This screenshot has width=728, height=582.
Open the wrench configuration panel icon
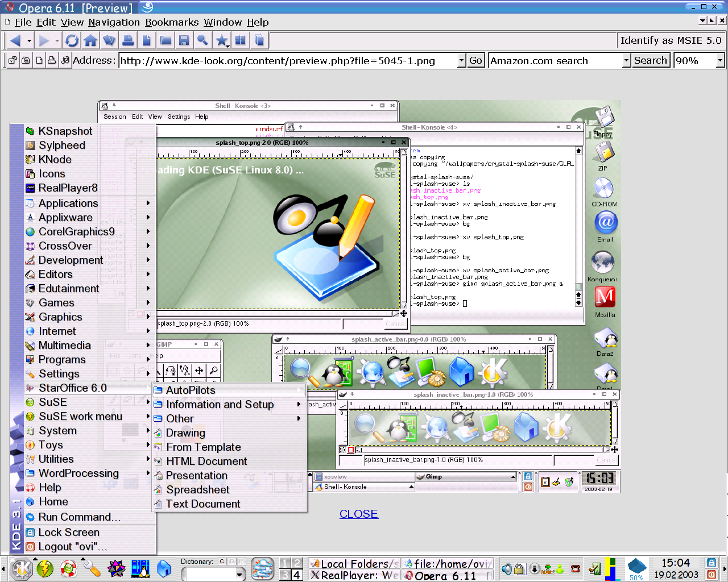[92, 568]
